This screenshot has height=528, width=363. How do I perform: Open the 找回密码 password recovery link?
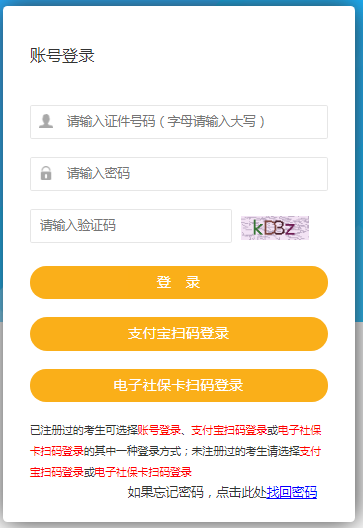click(292, 492)
